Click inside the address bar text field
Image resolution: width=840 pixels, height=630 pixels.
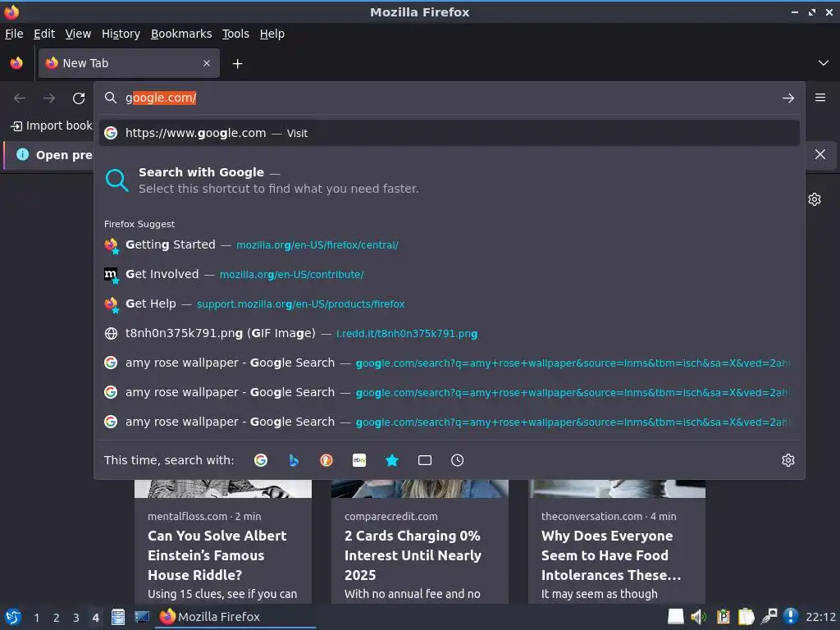pos(450,98)
